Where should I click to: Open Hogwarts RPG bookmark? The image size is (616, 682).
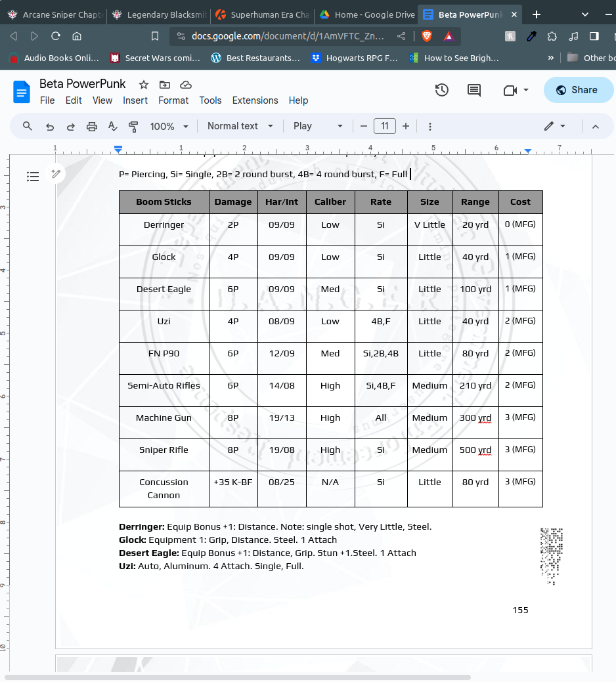pos(355,57)
